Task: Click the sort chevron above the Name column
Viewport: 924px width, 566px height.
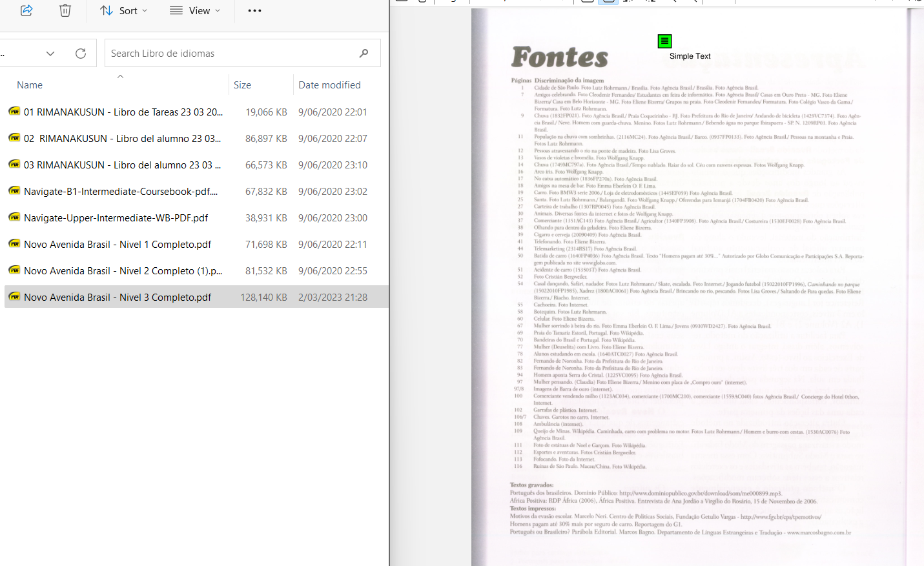Action: (x=120, y=76)
